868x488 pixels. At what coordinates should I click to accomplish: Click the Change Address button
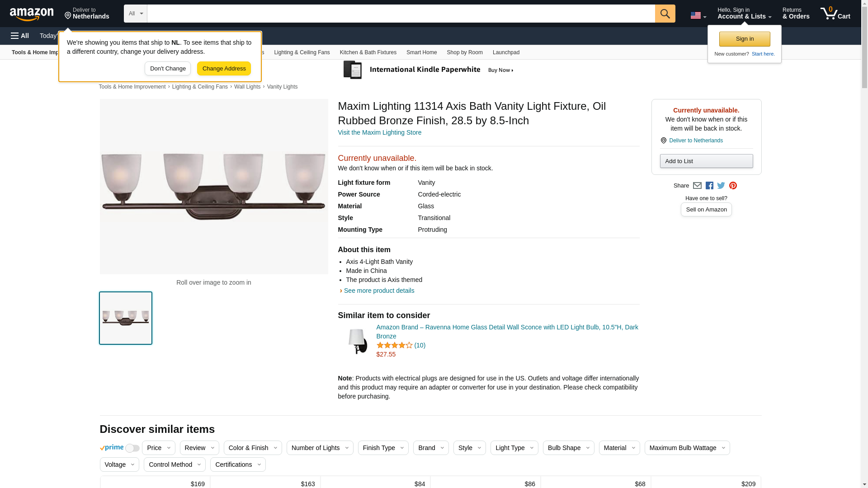coord(224,69)
